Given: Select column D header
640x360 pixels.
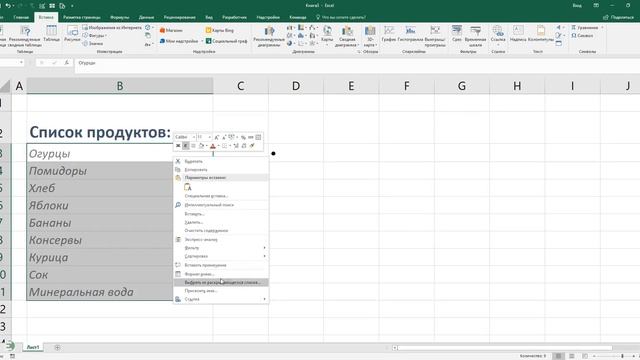Looking at the screenshot, I should [x=296, y=86].
